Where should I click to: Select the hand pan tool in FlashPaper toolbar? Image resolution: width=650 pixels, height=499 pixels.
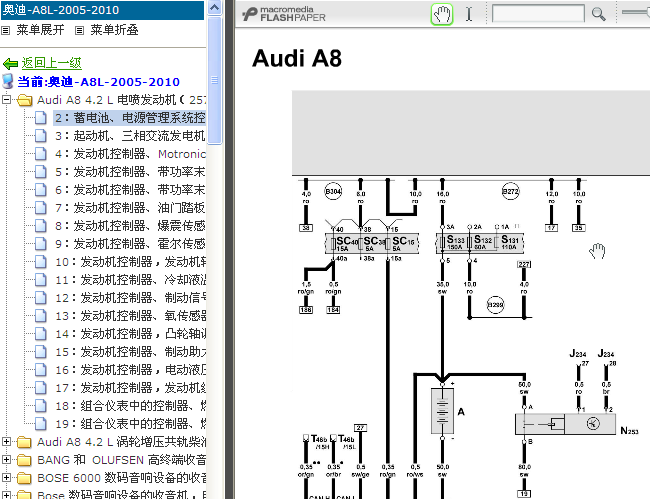tap(441, 15)
